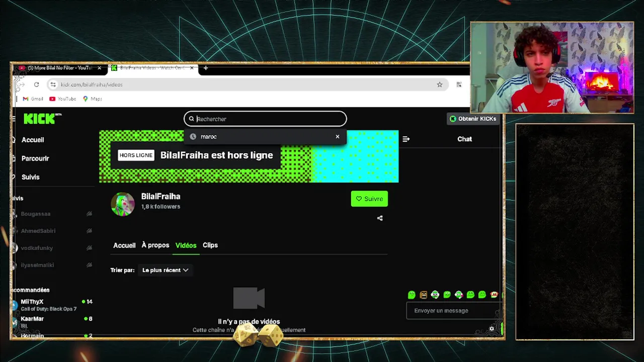Open a new browser tab with plus button
The width and height of the screenshot is (644, 362).
(x=205, y=68)
